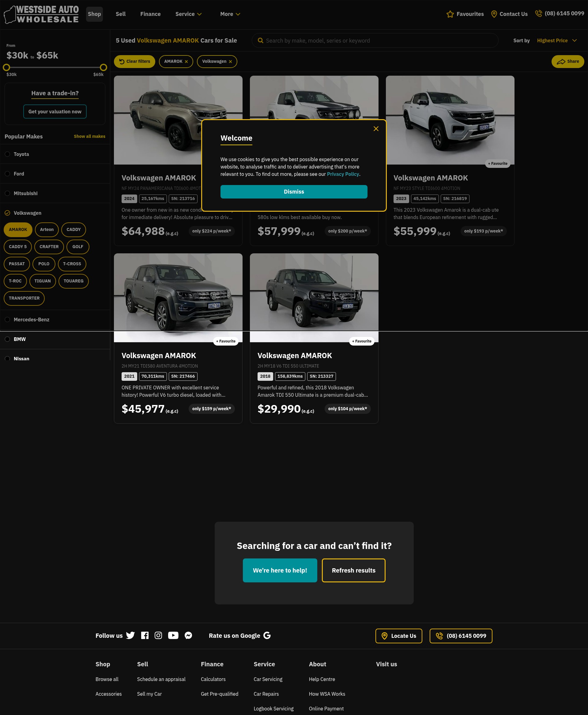Click in the vehicle search field
Viewport: 588px width, 715px height.
[375, 41]
